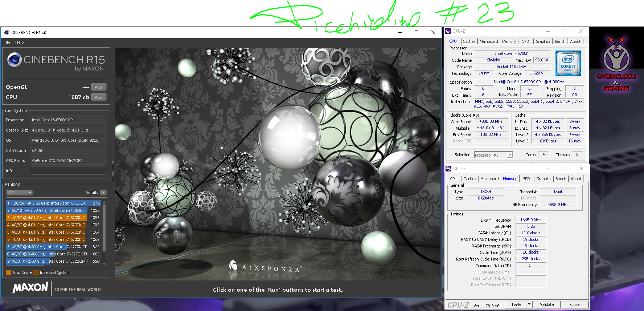Click the Overclock & Gaming logo
The height and width of the screenshot is (311, 644).
(616, 63)
